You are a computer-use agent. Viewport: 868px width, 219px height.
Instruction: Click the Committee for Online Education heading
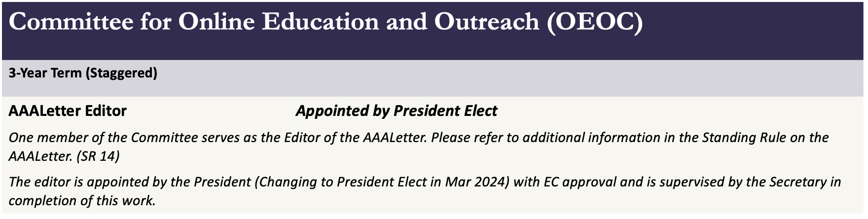pyautogui.click(x=325, y=22)
